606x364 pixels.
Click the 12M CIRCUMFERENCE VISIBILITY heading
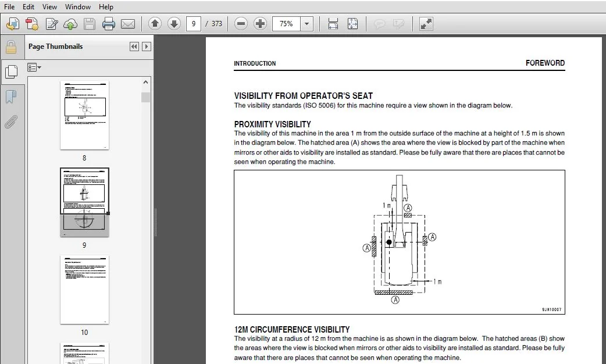292,330
